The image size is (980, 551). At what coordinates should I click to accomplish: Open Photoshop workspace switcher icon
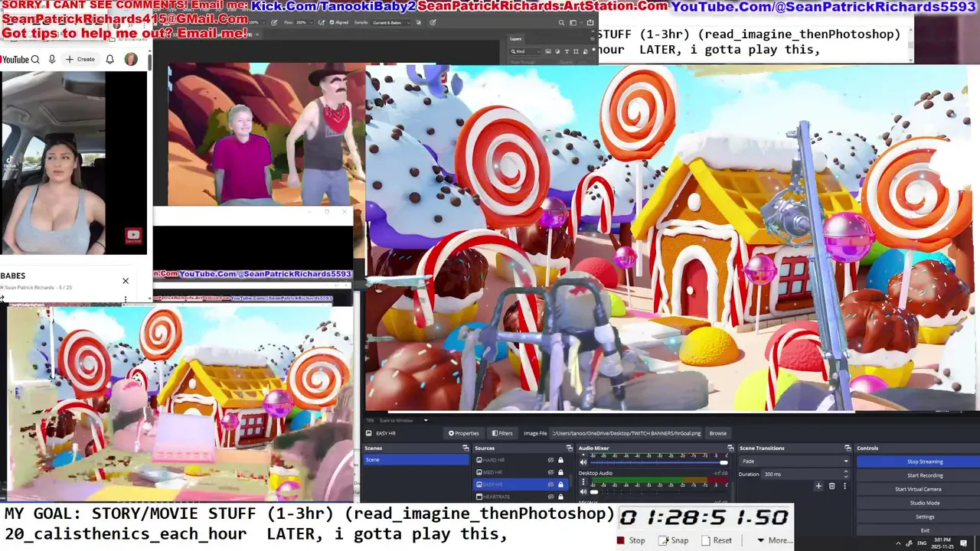coord(573,22)
